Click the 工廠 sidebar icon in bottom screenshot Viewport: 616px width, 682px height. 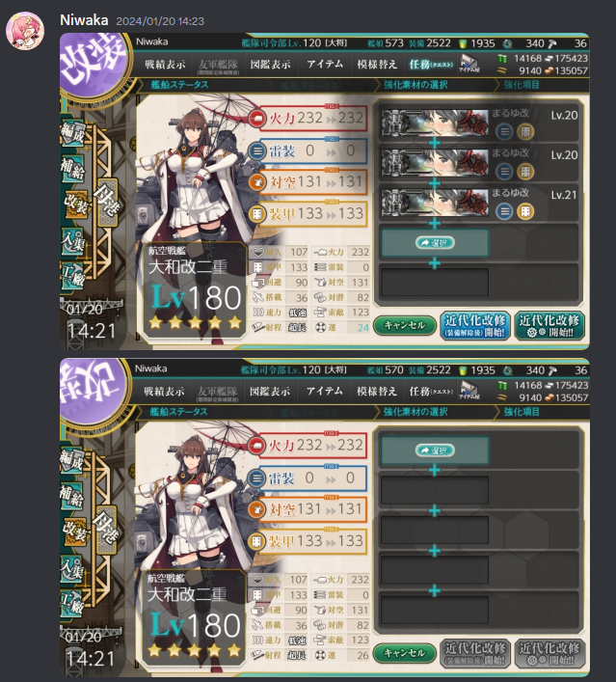coord(72,604)
